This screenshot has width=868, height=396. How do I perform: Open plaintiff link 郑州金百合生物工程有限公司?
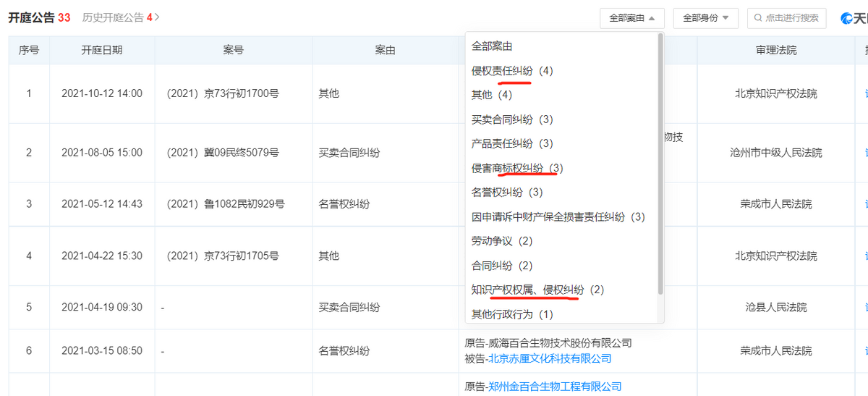point(555,387)
